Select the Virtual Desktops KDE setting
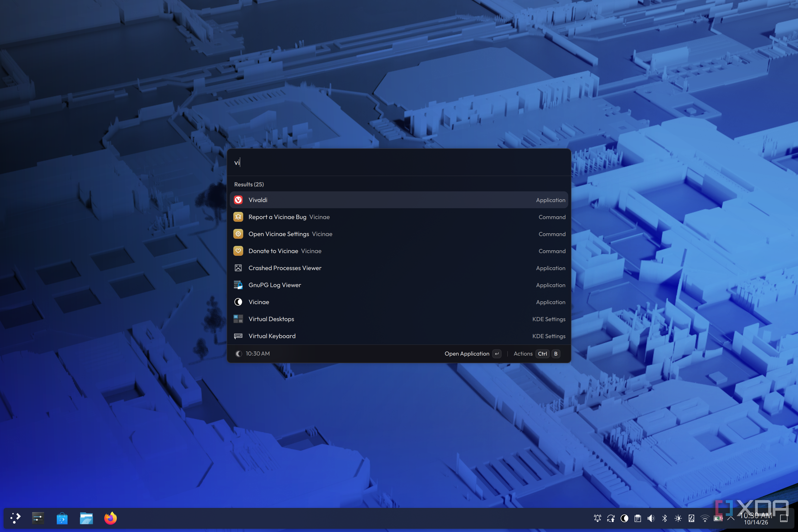This screenshot has width=798, height=532. click(x=399, y=319)
